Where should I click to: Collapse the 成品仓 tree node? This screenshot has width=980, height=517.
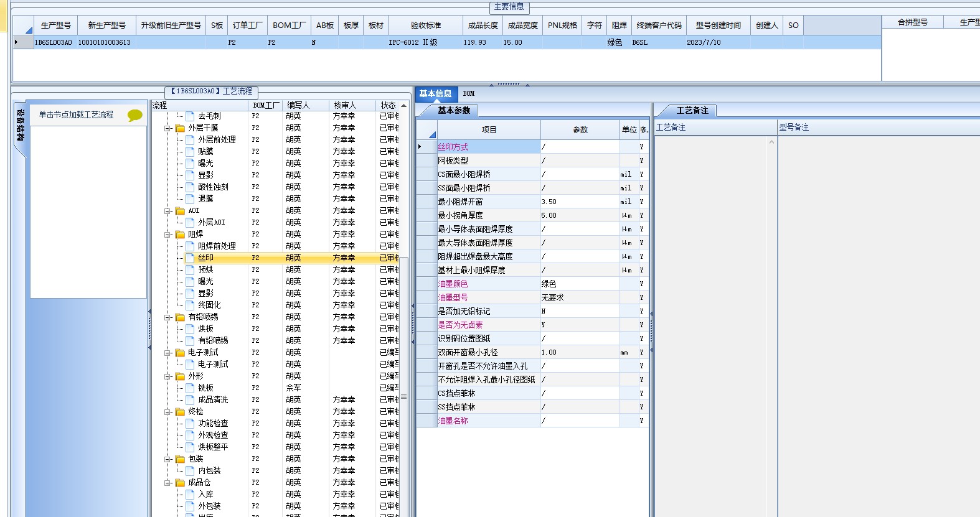coord(167,483)
